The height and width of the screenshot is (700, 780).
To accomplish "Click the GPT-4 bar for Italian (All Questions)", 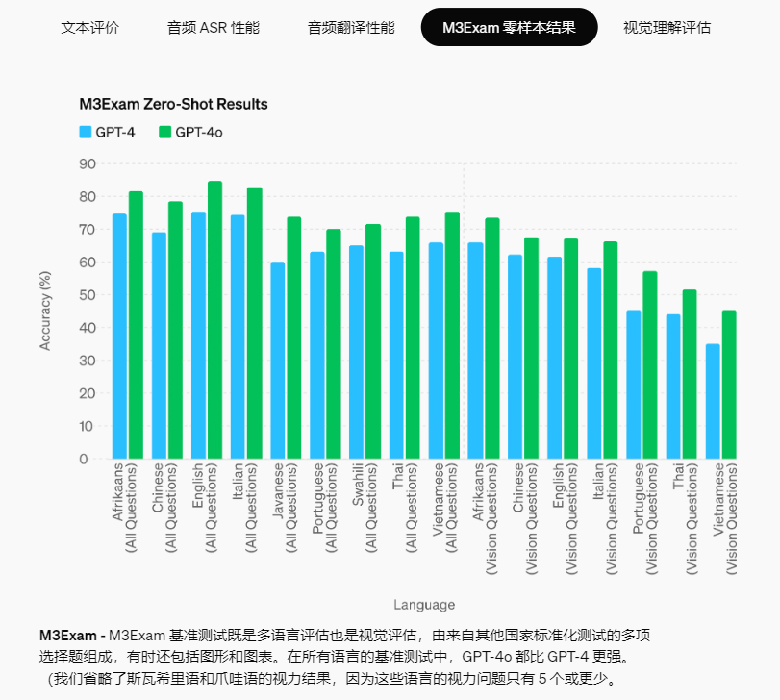I will pos(238,337).
